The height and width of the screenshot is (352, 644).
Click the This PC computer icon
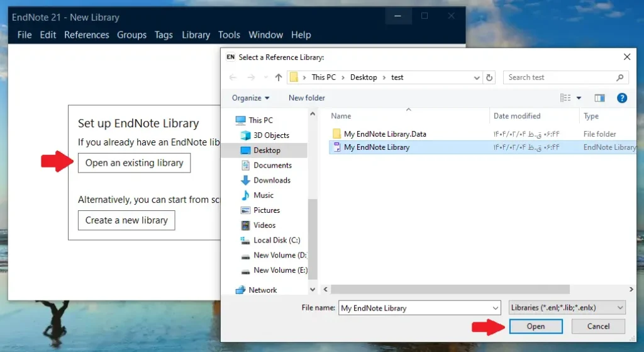click(241, 120)
